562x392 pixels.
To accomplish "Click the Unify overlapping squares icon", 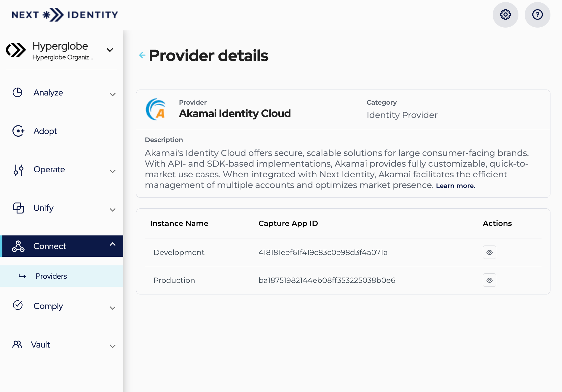I will click(18, 208).
